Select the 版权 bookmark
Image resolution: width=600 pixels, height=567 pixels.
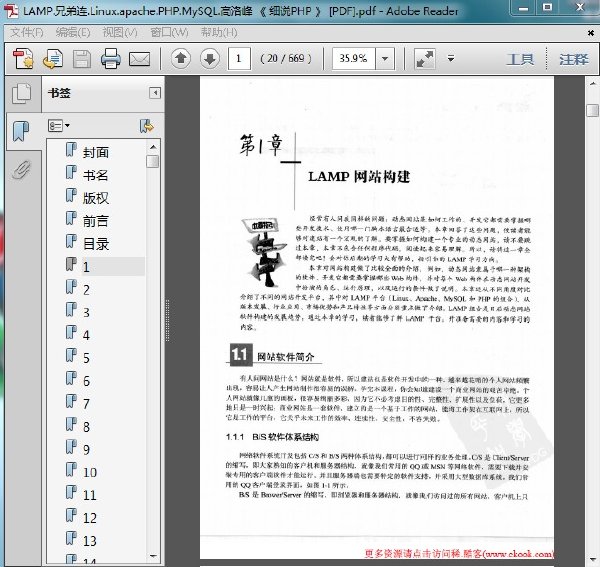click(x=96, y=198)
